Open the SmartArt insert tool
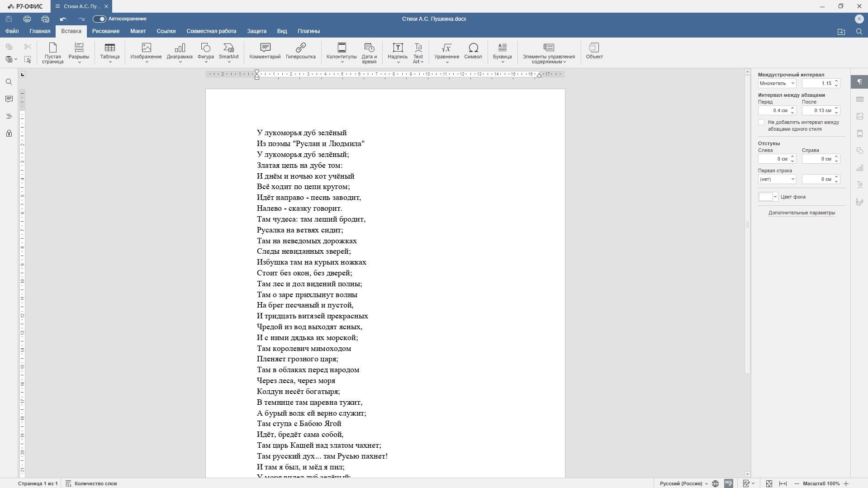This screenshot has height=488, width=868. point(229,53)
